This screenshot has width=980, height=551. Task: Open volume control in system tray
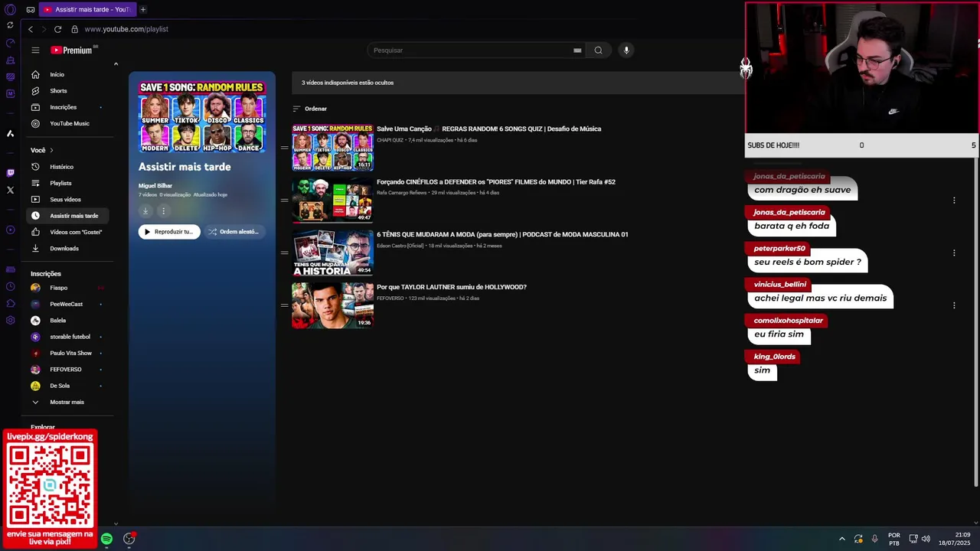click(926, 539)
